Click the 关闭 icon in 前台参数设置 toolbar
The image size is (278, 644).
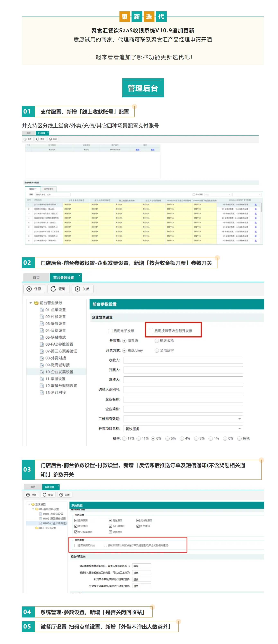click(x=78, y=289)
